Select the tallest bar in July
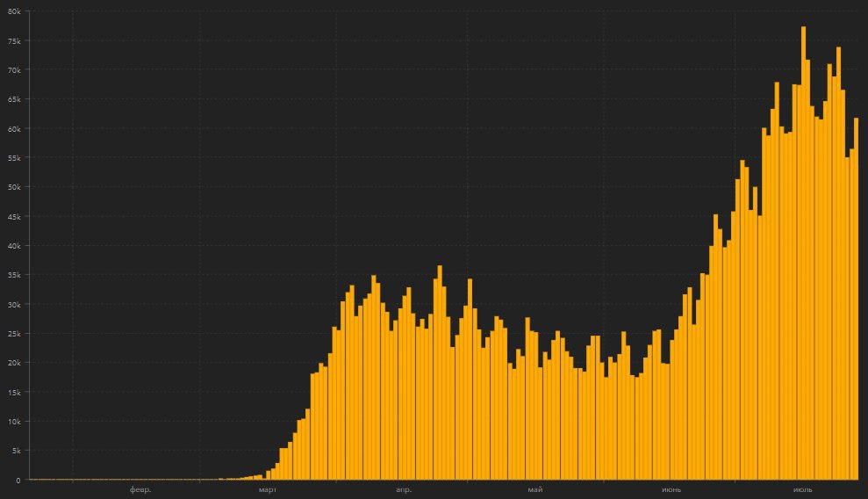The width and height of the screenshot is (868, 499). click(803, 253)
